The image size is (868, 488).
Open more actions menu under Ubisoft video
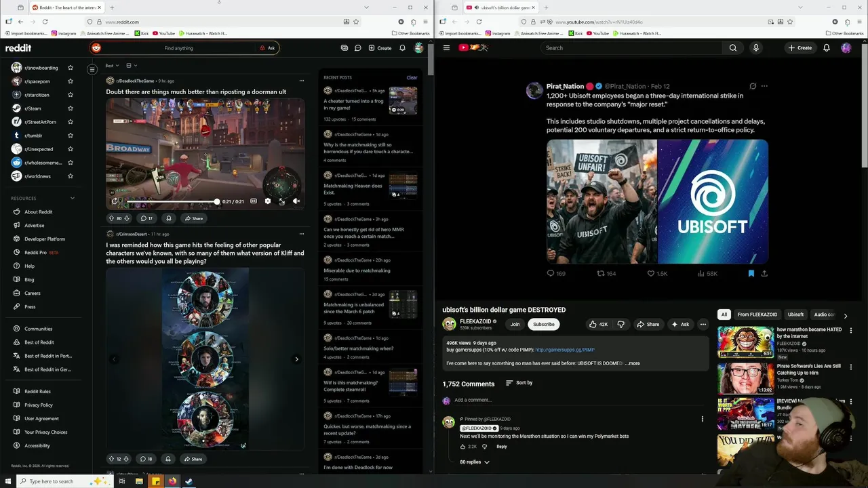[703, 325]
